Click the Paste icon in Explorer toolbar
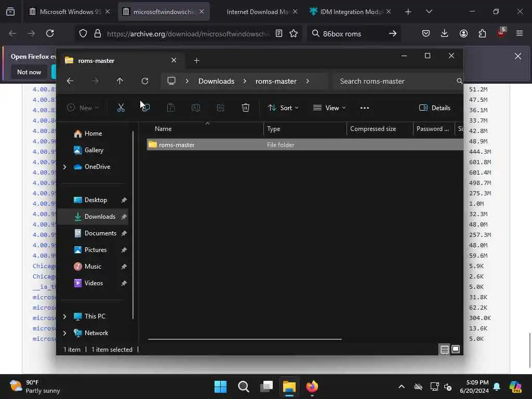The image size is (532, 399). coord(170,108)
